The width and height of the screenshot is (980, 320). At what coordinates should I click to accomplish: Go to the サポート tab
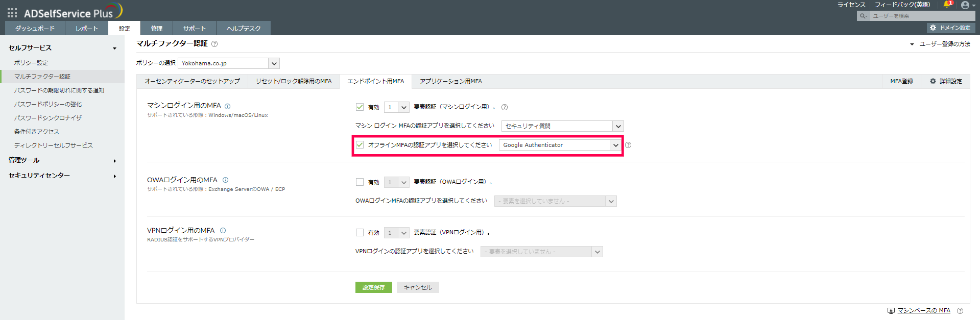pos(195,29)
